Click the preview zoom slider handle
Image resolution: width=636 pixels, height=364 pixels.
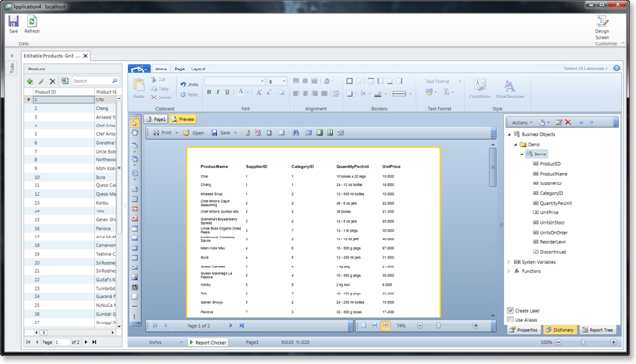[x=438, y=325]
